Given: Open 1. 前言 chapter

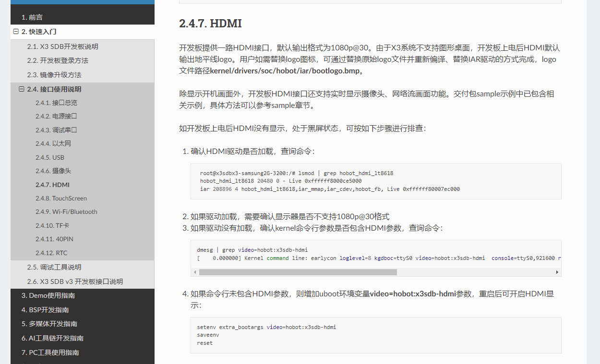Looking at the screenshot, I should tap(32, 17).
